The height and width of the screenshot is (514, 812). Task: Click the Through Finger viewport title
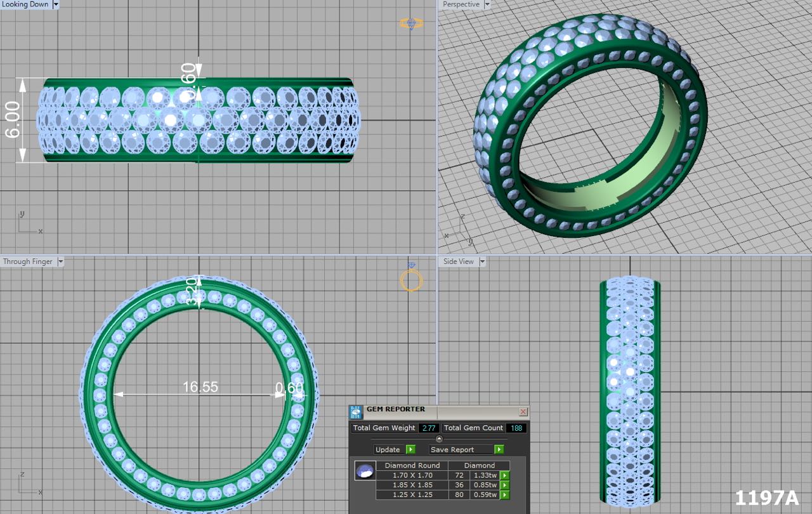[28, 261]
